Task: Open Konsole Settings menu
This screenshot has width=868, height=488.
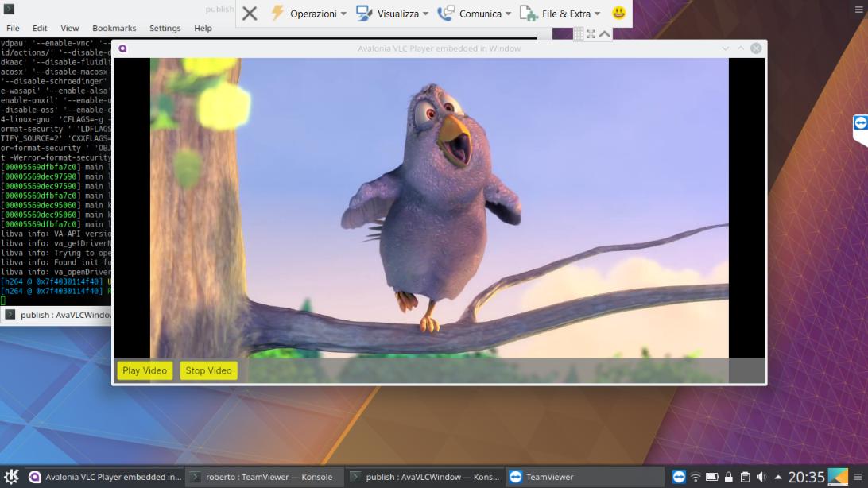Action: [165, 28]
